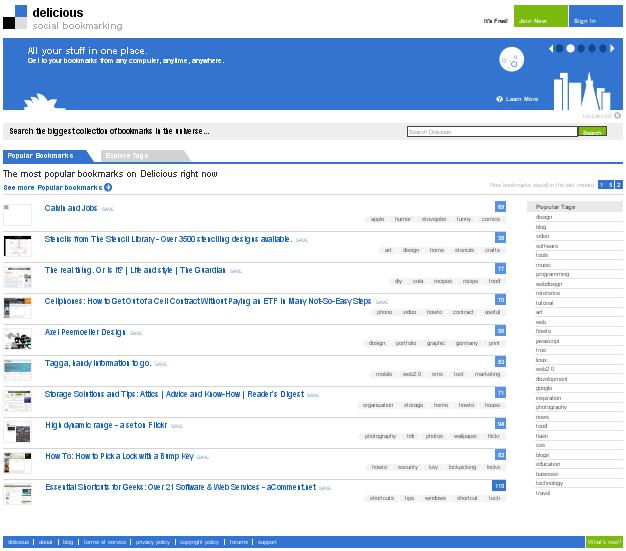Select the first intro slide dot
The image size is (626, 551).
point(560,49)
